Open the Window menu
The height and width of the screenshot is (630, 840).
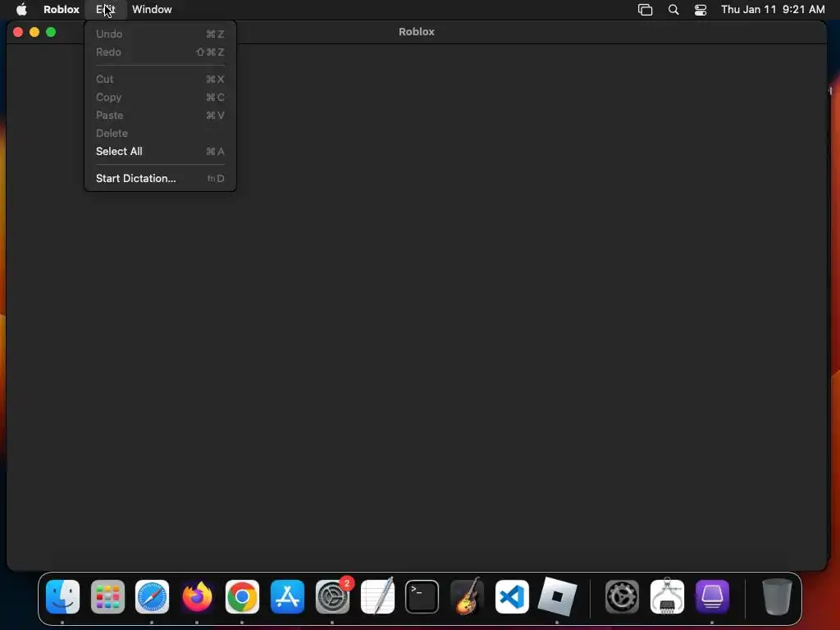(x=152, y=9)
